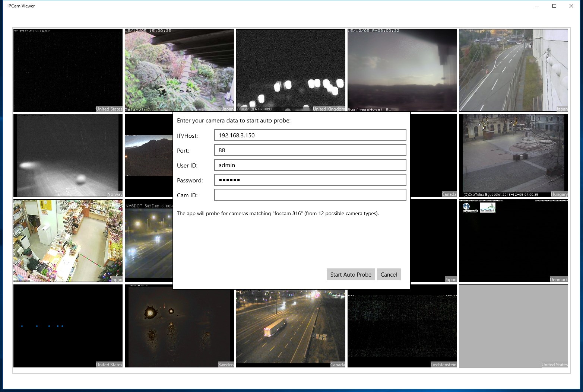
Task: Select the Sweden night camera view
Action: [x=179, y=326]
